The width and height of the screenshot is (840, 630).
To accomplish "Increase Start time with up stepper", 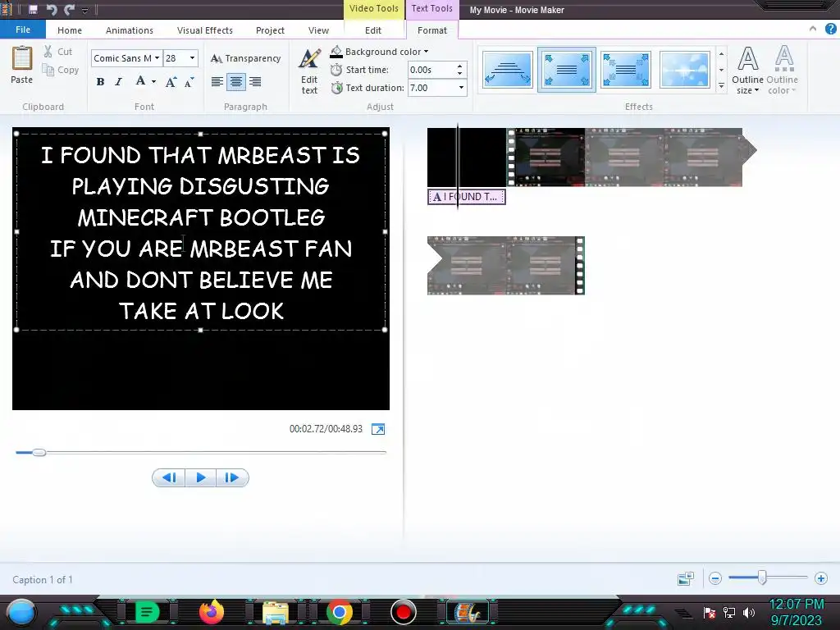I will click(x=460, y=66).
